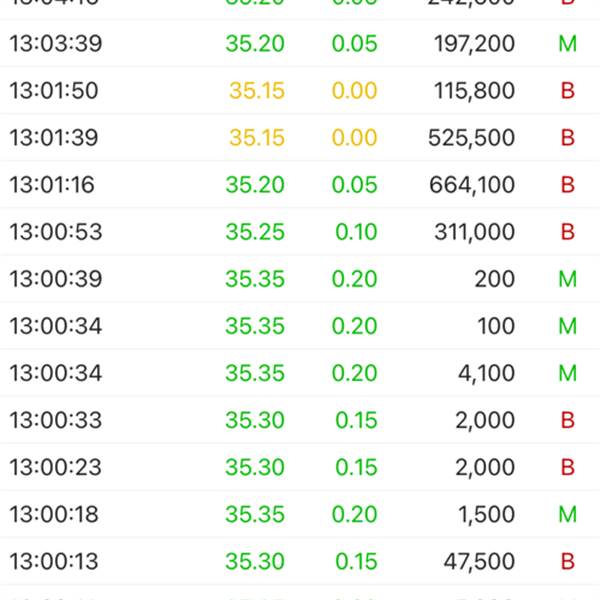Select the 13:00:13 trade row
This screenshot has width=600, height=600.
point(300,561)
